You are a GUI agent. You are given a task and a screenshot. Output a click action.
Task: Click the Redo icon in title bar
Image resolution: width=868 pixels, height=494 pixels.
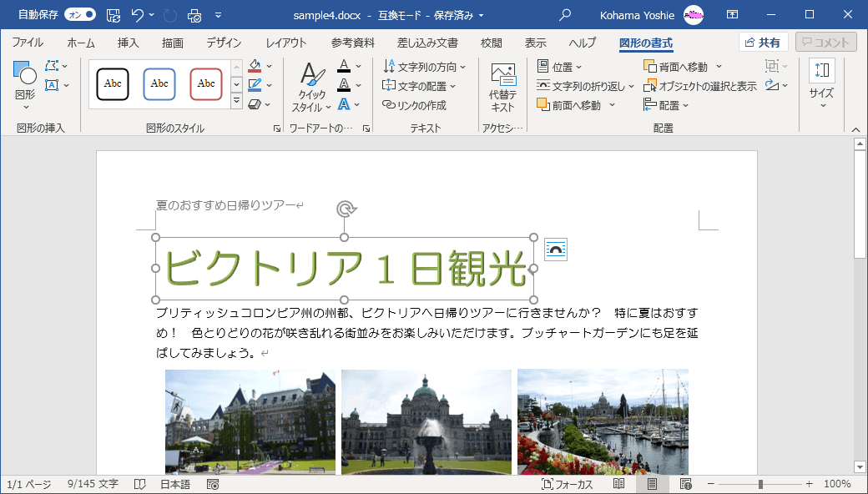point(170,16)
